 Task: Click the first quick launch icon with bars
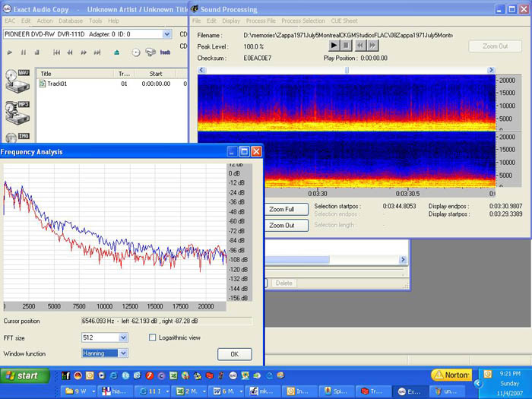[66, 375]
